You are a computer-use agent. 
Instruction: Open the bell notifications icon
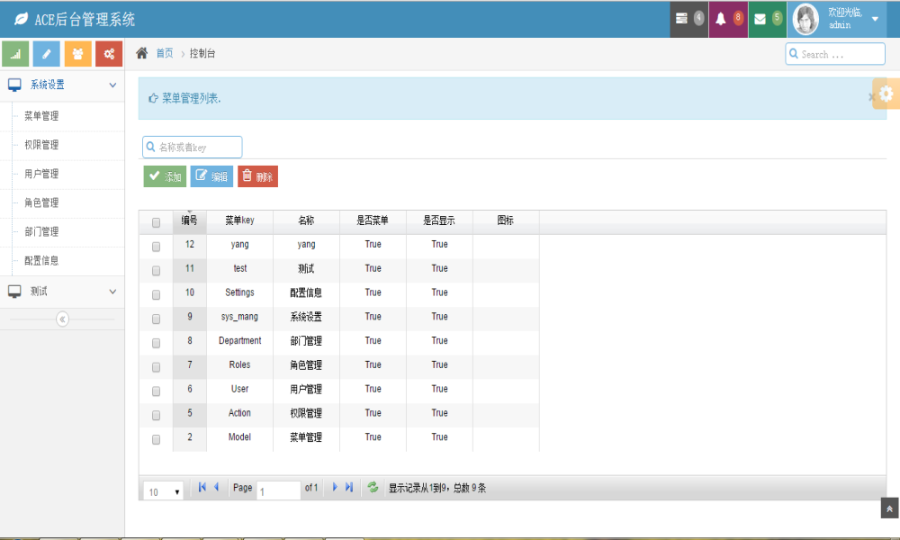pyautogui.click(x=720, y=19)
